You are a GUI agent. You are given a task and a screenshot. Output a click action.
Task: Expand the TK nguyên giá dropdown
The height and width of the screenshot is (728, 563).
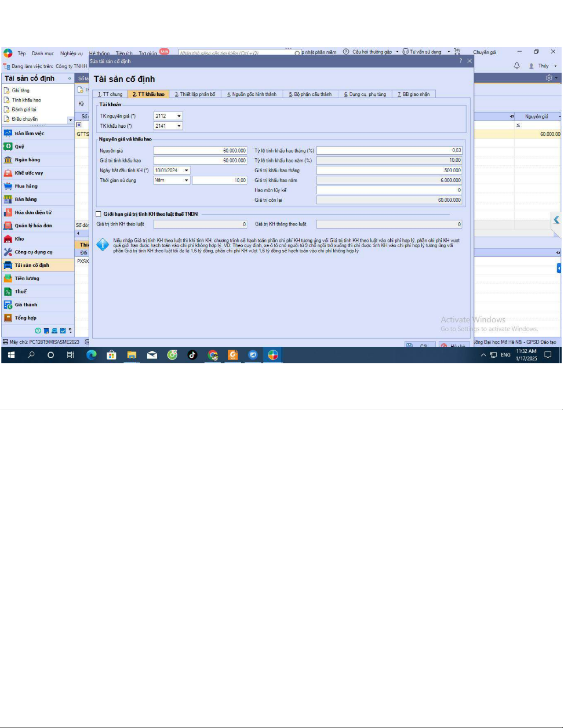179,116
